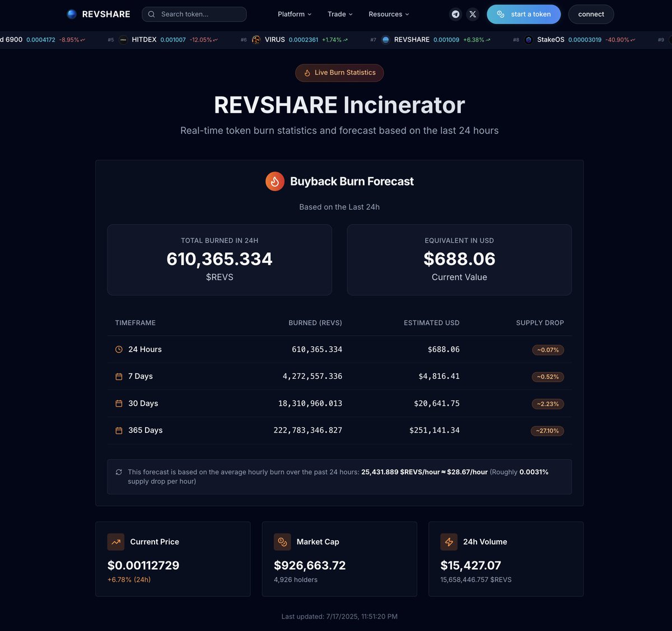Click the coins icon on start a token
This screenshot has width=672, height=631.
[501, 14]
